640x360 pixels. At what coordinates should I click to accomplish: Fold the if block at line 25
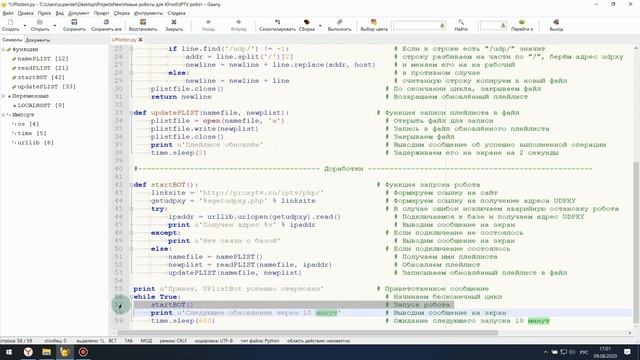(131, 49)
